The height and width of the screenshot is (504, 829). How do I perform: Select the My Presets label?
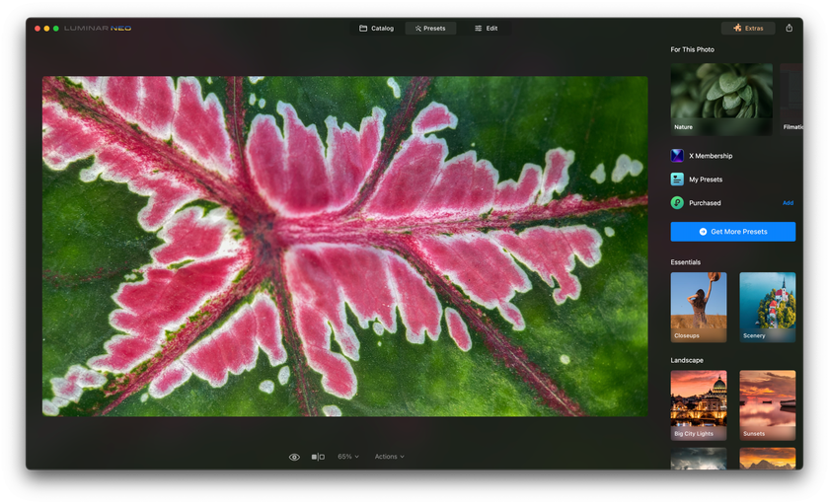pos(706,180)
